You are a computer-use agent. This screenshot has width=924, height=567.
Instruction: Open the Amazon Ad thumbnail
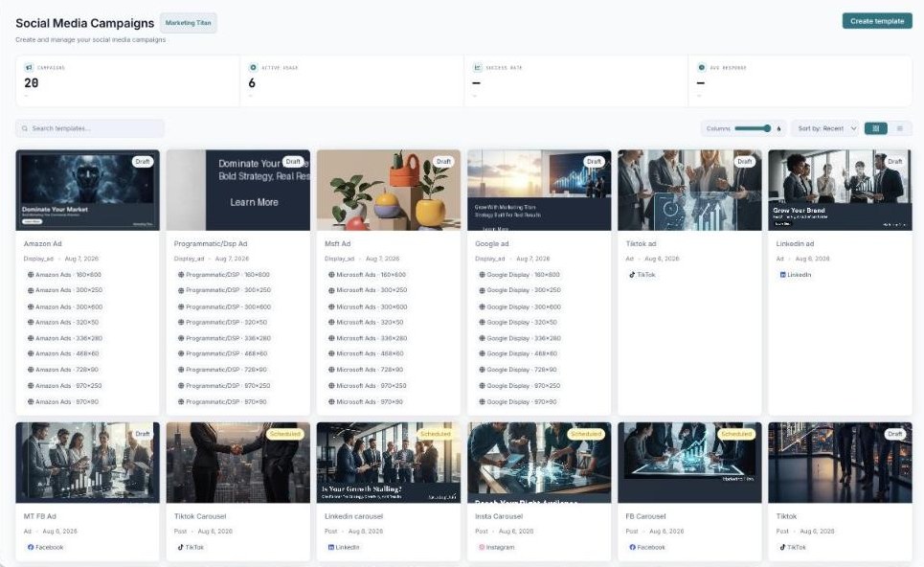coord(87,191)
